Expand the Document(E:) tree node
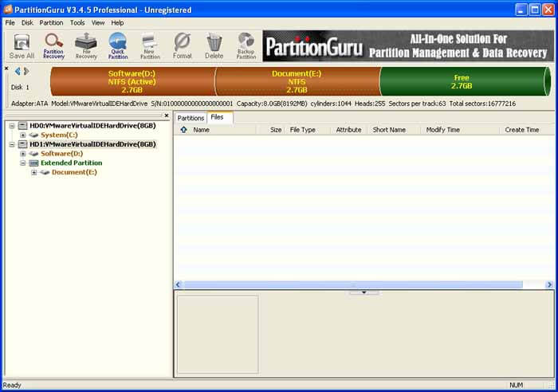 (33, 172)
